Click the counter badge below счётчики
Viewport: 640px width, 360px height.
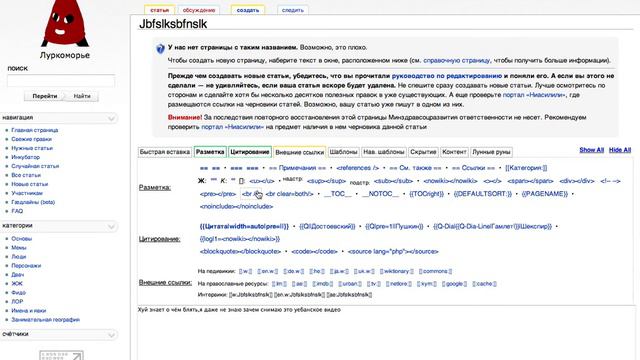pos(61,355)
